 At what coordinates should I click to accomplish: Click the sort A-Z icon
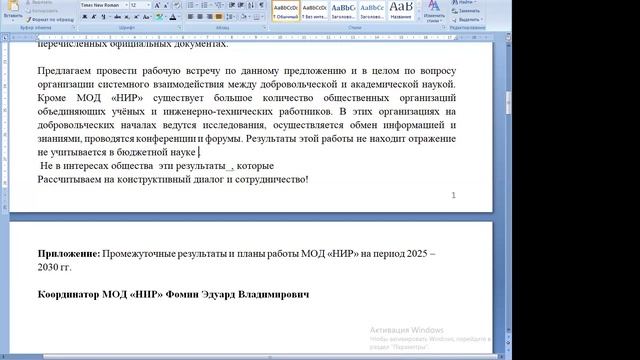point(251,5)
